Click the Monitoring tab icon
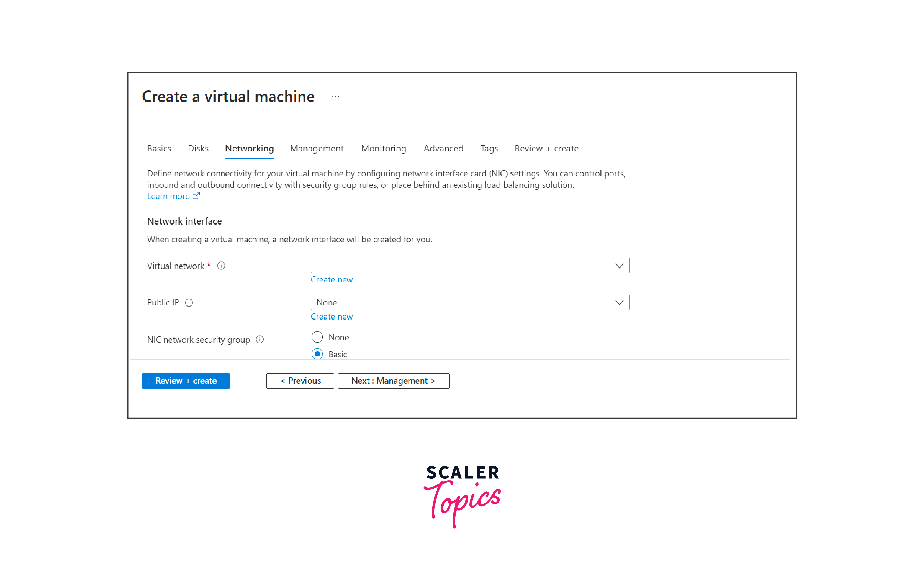The width and height of the screenshot is (924, 578). (384, 148)
